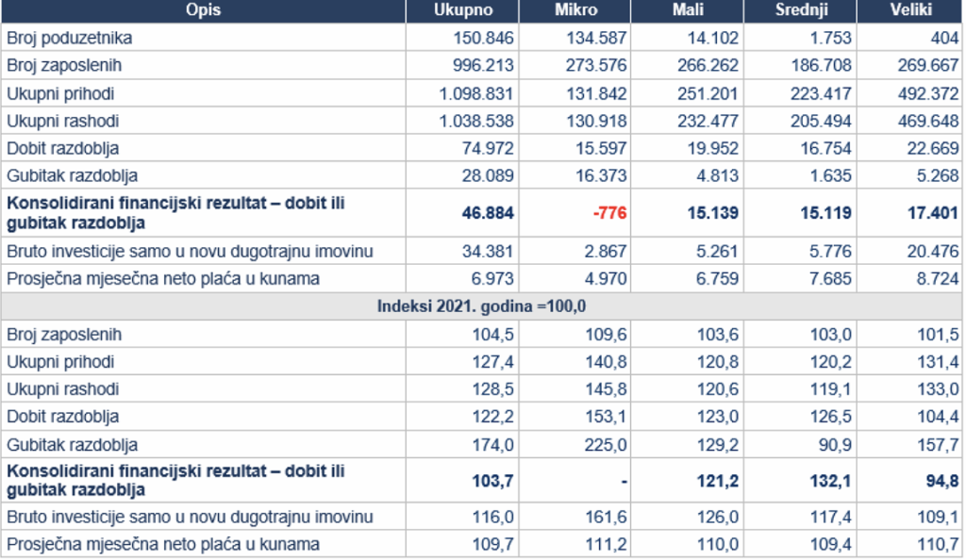Click Veliki gross investment value 20.476
Viewport: 966px width, 560px height.
click(933, 252)
